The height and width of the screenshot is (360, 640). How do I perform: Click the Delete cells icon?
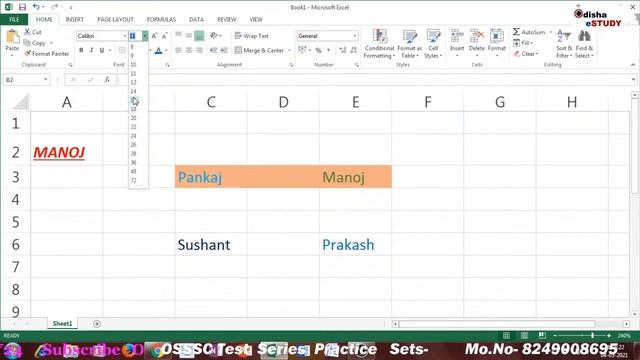click(x=476, y=37)
